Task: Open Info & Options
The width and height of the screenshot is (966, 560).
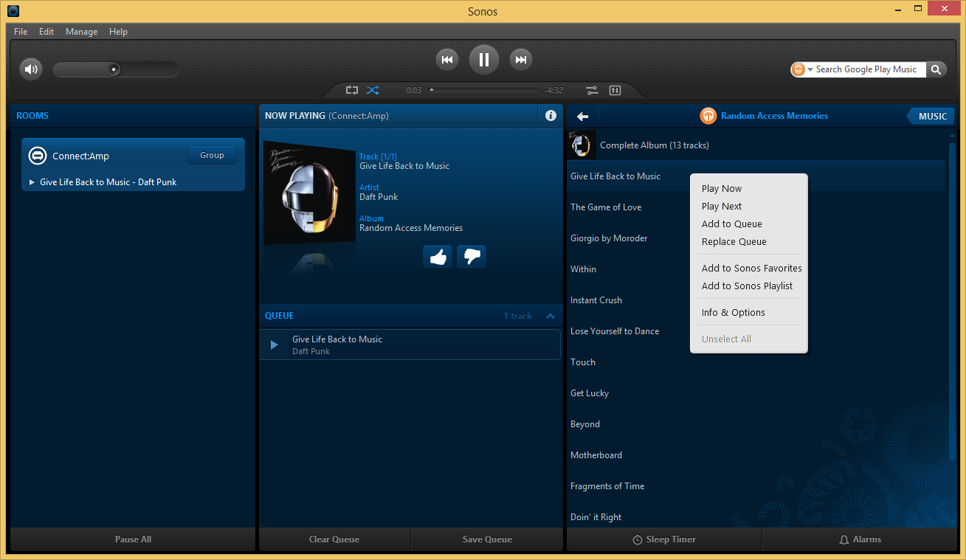Action: pyautogui.click(x=734, y=313)
